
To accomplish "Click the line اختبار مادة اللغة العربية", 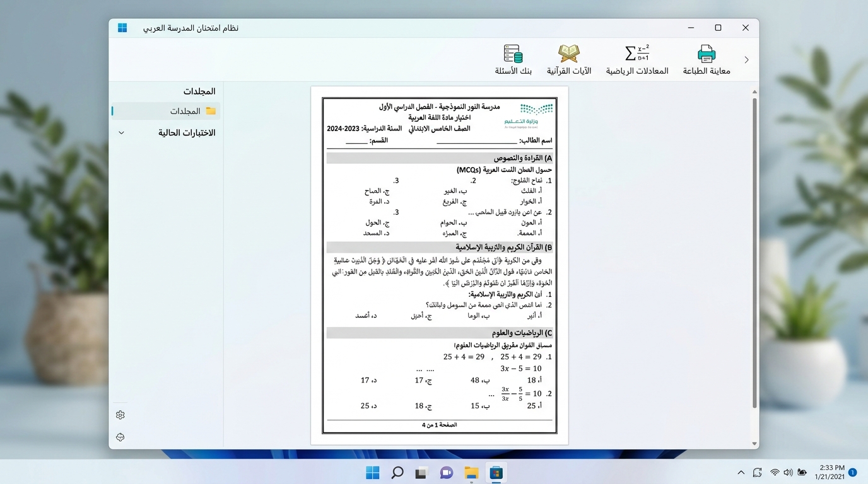I will point(439,118).
